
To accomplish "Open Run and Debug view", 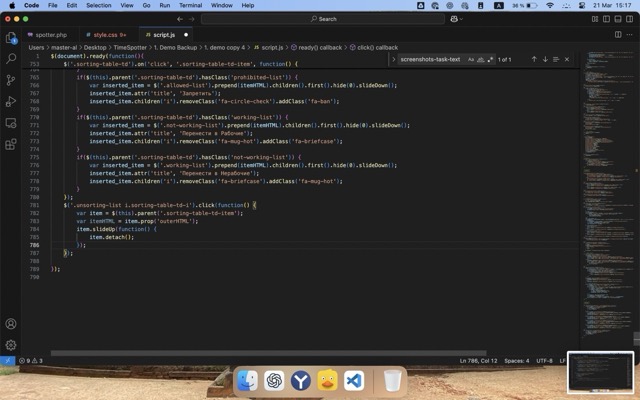I will tap(11, 101).
